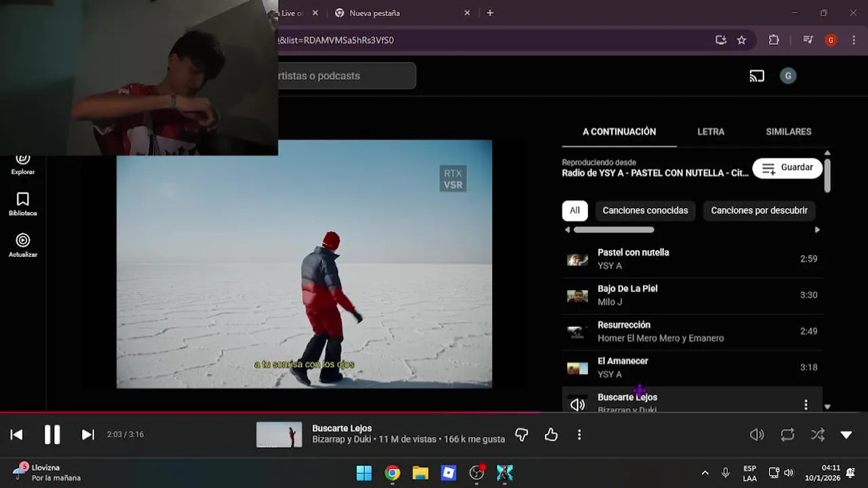Click the queue panel scroll-up arrow
Screen dimensions: 868x488
pyautogui.click(x=827, y=153)
